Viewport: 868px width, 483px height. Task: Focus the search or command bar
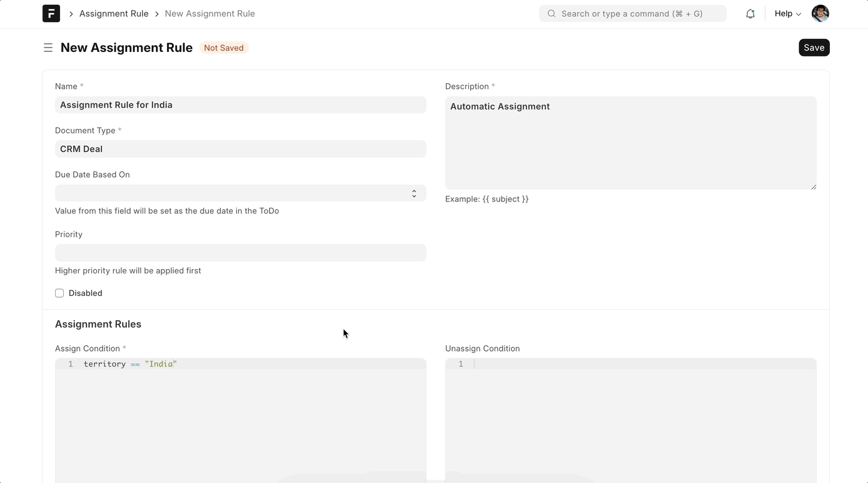click(x=633, y=14)
